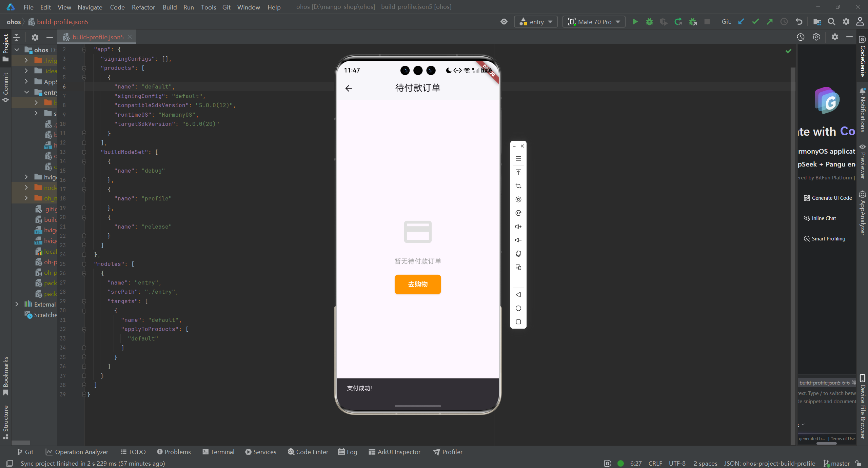Image resolution: width=868 pixels, height=468 pixels.
Task: Open the Refactor menu
Action: (143, 7)
